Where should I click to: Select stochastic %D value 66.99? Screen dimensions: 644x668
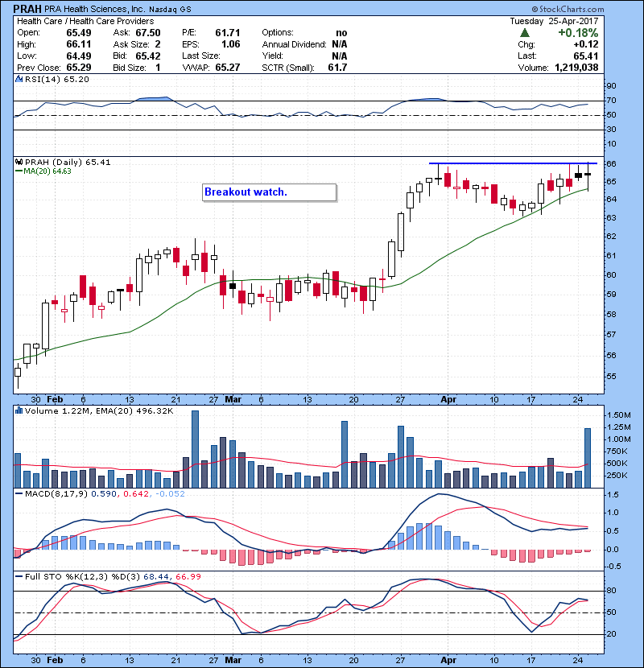point(188,577)
